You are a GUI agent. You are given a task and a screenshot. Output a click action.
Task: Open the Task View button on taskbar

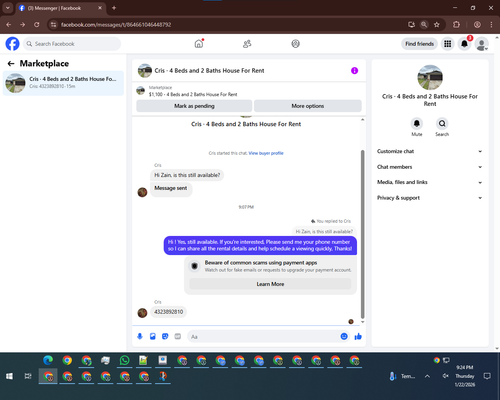(28, 376)
